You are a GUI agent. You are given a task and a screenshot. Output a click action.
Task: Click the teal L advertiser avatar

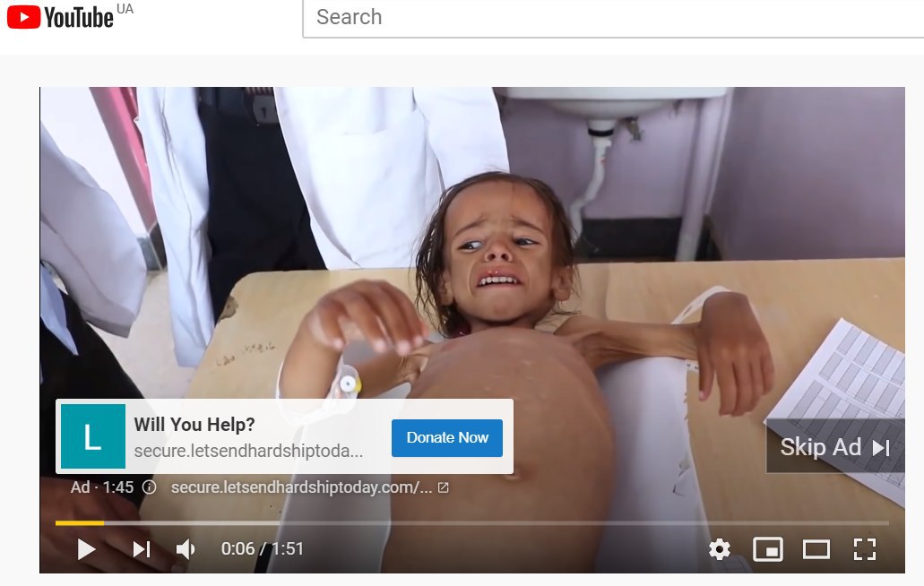click(x=93, y=436)
